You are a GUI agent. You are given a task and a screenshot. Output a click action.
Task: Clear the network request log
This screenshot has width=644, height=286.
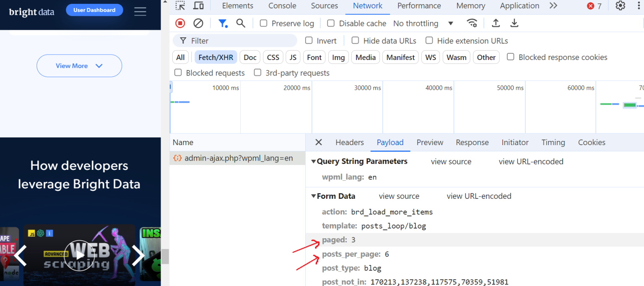pyautogui.click(x=198, y=23)
